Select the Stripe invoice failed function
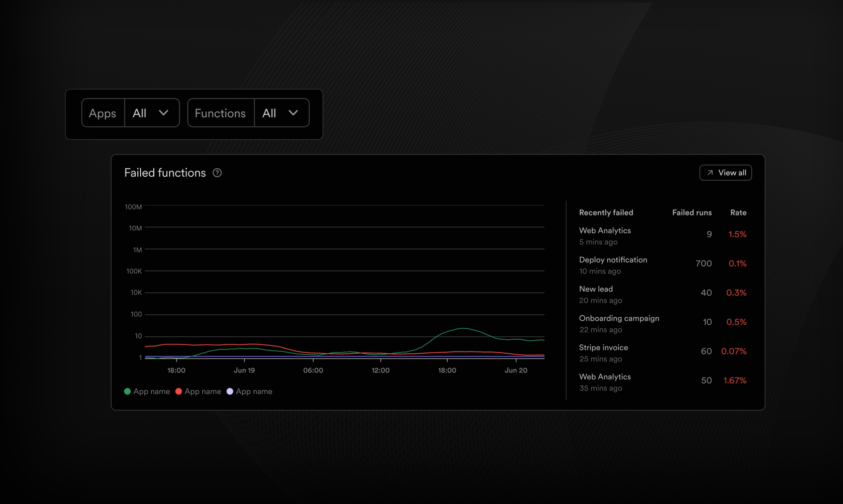 coord(603,347)
